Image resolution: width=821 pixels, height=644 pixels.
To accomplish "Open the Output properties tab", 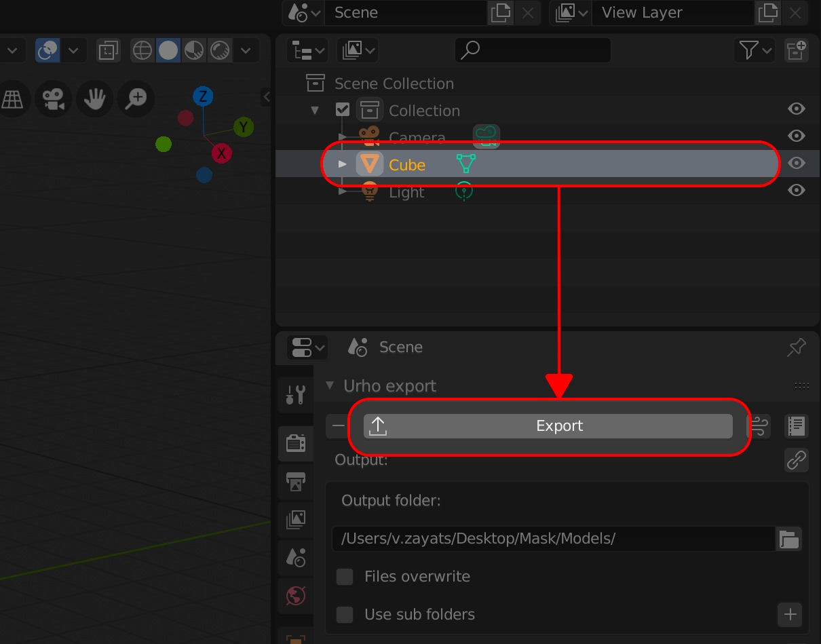I will 296,482.
